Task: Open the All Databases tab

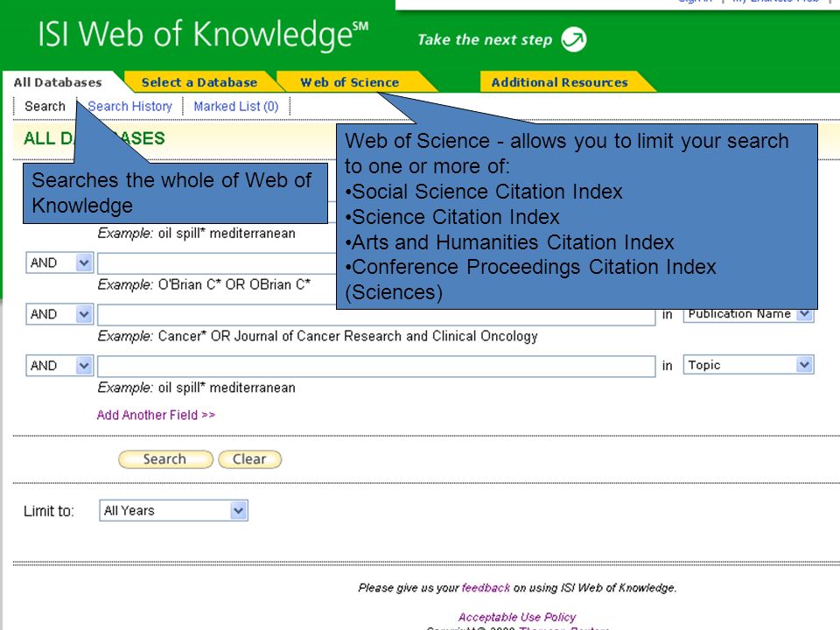Action: click(x=58, y=82)
